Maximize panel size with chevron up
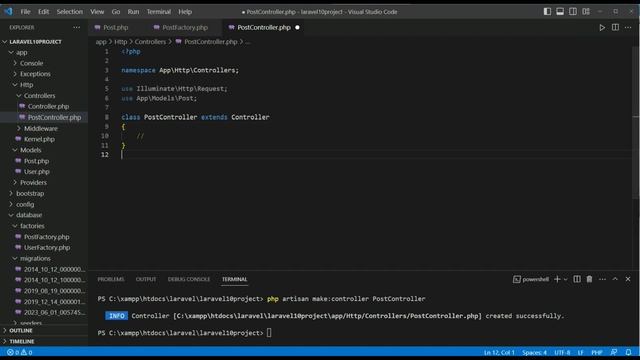This screenshot has height=360, width=640. click(615, 279)
